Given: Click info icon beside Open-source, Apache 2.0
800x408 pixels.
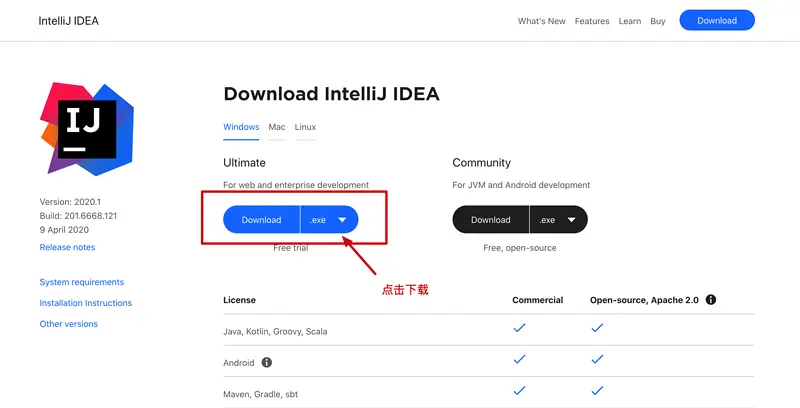Looking at the screenshot, I should 711,300.
